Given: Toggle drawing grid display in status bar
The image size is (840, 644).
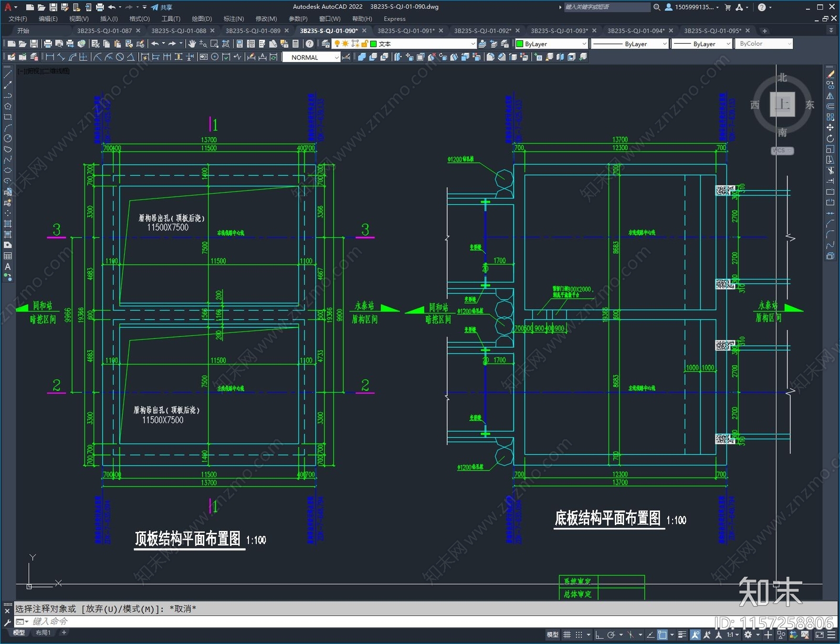Looking at the screenshot, I should [x=567, y=635].
